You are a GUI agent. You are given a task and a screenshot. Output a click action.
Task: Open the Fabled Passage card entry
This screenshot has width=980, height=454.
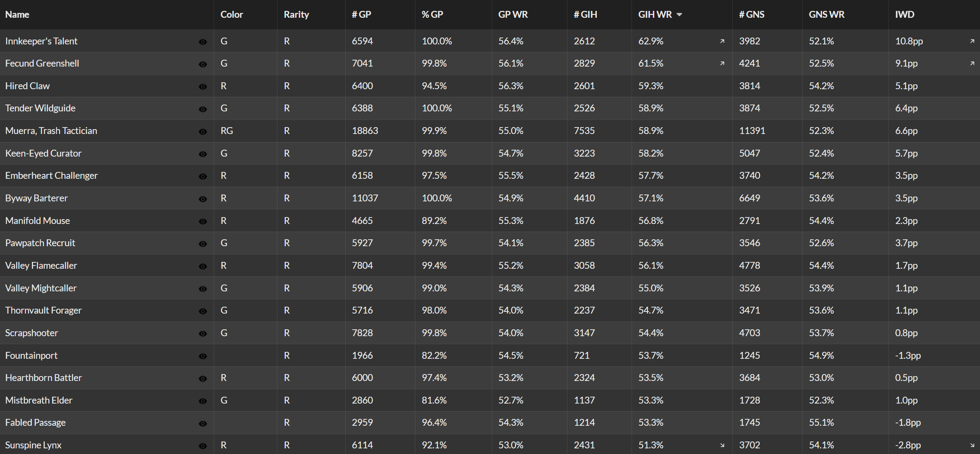(35, 423)
